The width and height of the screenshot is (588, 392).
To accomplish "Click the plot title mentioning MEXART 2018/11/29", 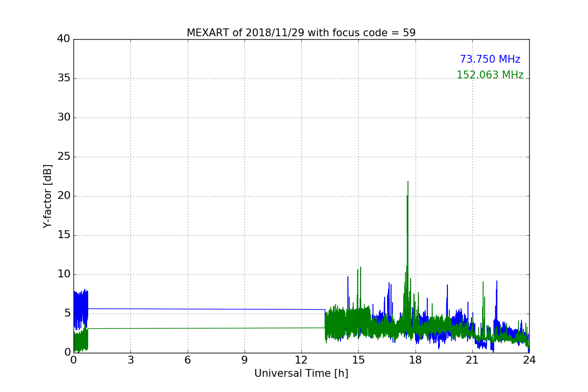I will click(x=301, y=33).
